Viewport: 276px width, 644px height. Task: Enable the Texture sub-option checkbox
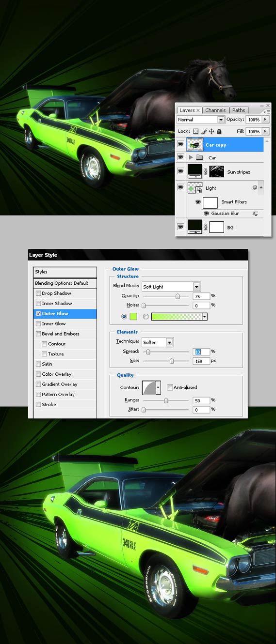pyautogui.click(x=45, y=354)
